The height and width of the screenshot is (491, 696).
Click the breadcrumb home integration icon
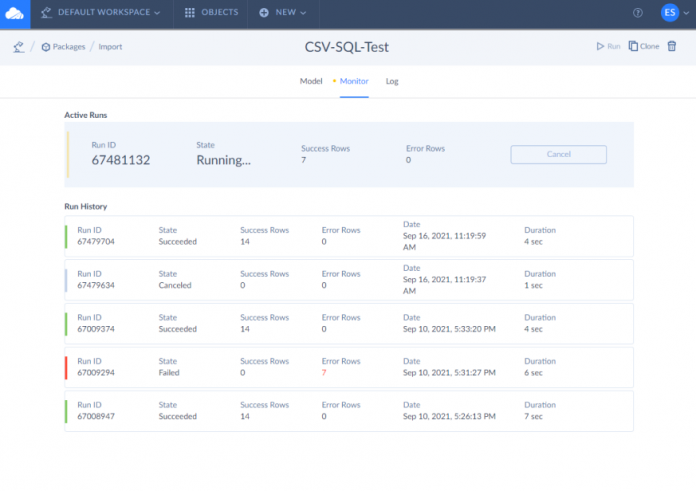click(18, 46)
